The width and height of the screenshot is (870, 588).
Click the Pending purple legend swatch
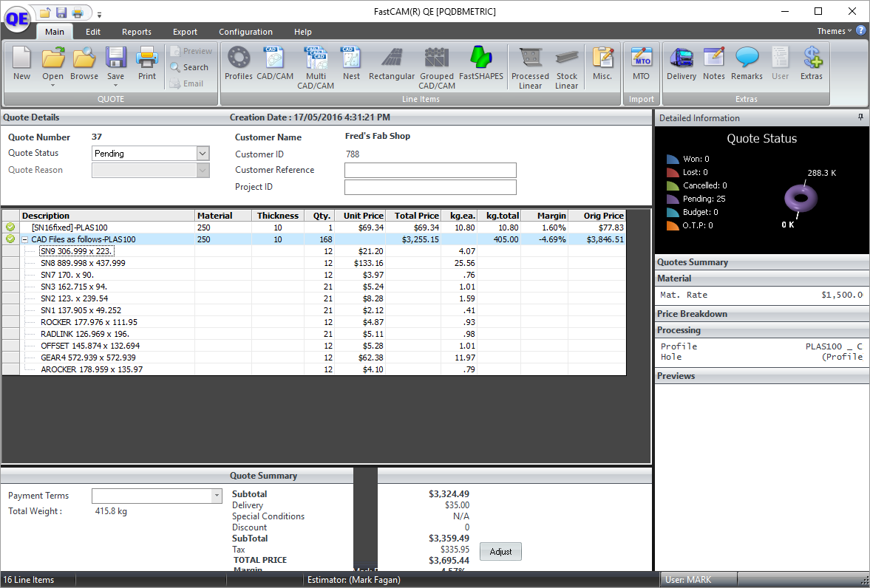[x=673, y=199]
